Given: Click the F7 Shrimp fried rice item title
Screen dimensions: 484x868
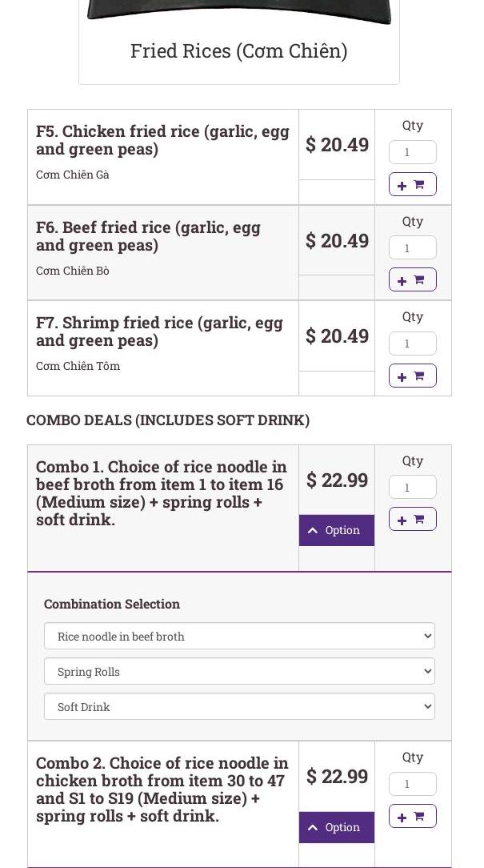Looking at the screenshot, I should click(159, 332).
